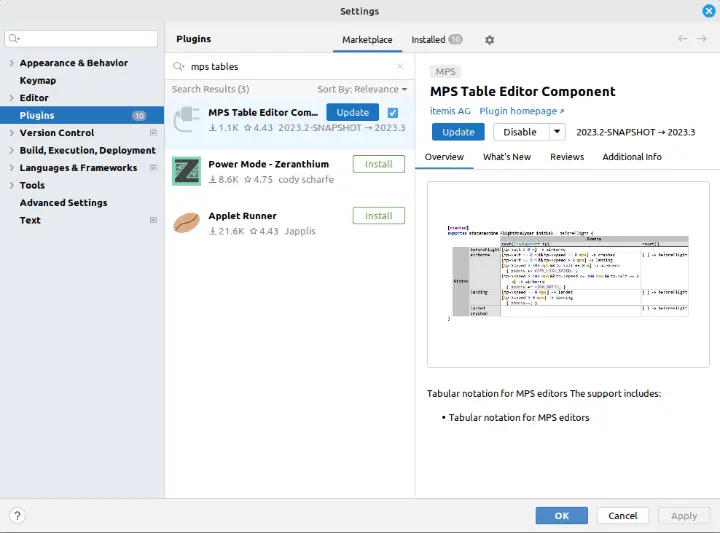Viewport: 720px width, 533px height.
Task: Click the Installed count badge
Action: point(455,39)
